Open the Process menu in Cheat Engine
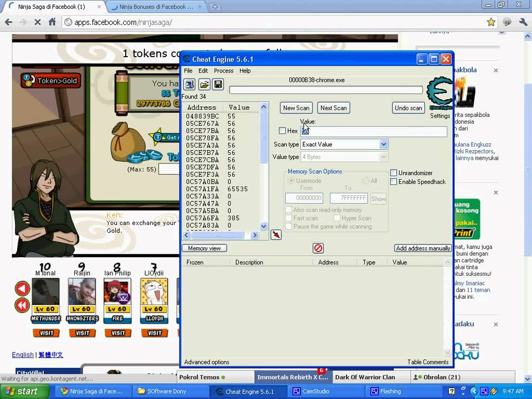Image resolution: width=532 pixels, height=399 pixels. (x=223, y=70)
